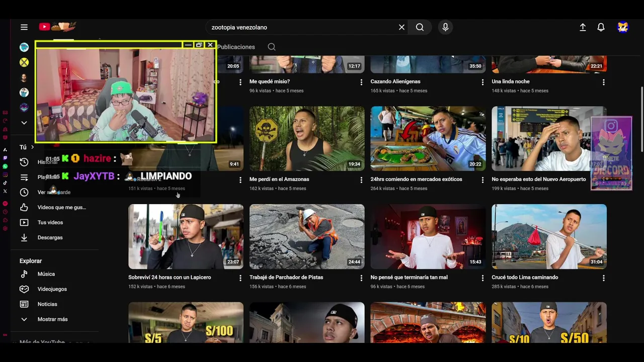Run search with the magnifier button
This screenshot has width=644, height=362.
[x=420, y=27]
